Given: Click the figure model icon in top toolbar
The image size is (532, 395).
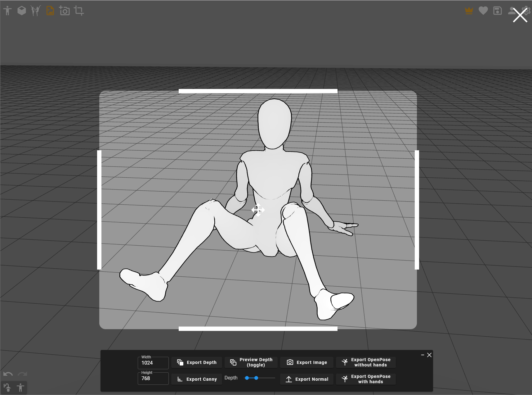Looking at the screenshot, I should coord(7,11).
